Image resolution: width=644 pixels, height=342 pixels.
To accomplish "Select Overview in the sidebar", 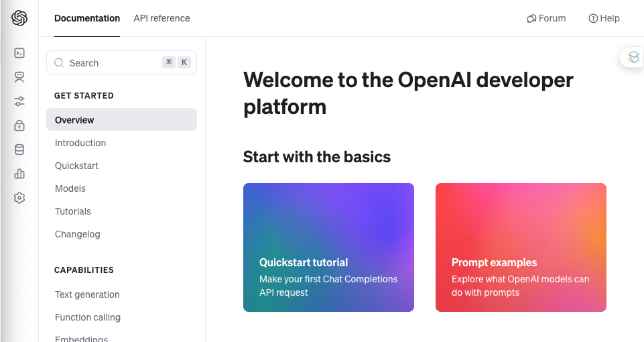I will pyautogui.click(x=121, y=119).
